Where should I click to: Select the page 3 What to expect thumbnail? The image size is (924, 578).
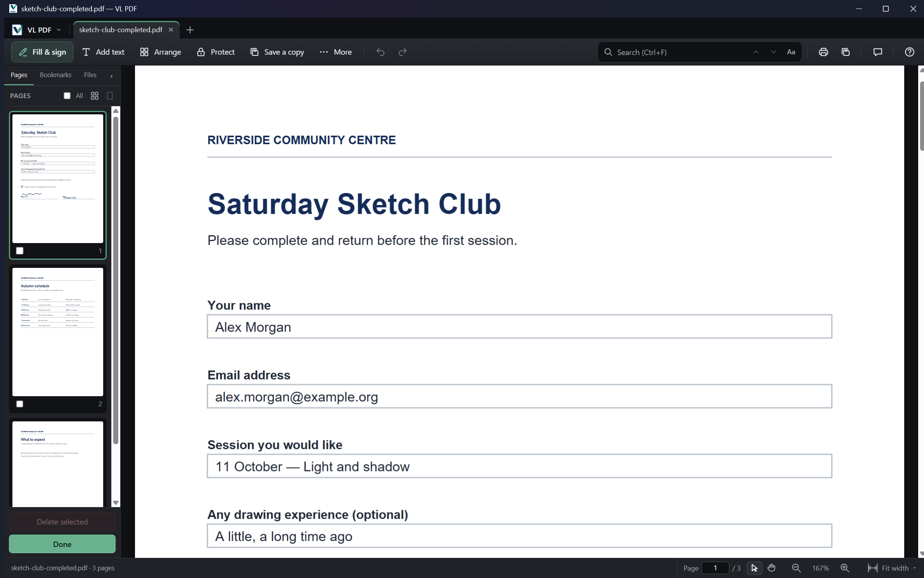[58, 464]
